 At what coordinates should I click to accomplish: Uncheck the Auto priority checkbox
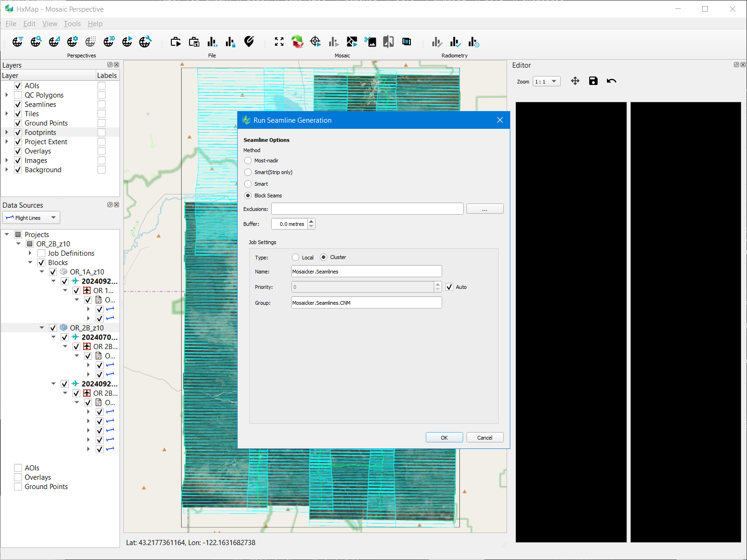449,287
